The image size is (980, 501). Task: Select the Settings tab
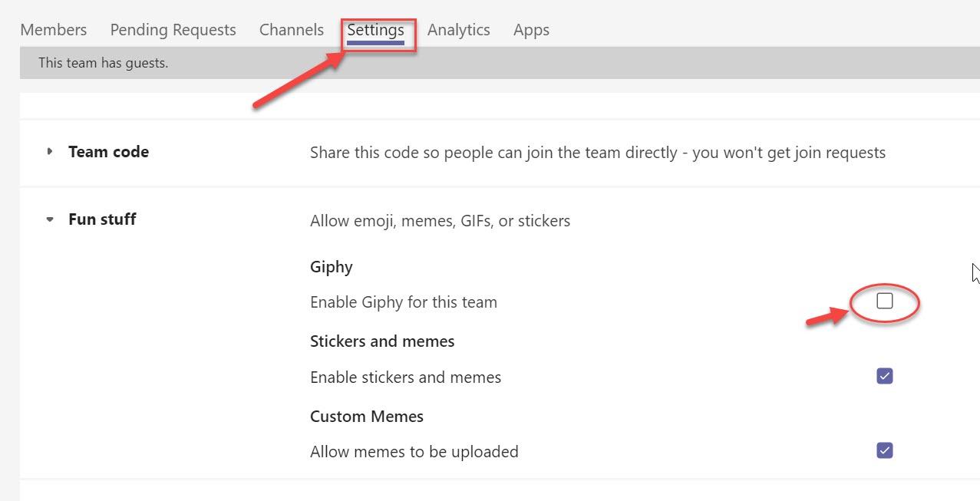pos(375,29)
